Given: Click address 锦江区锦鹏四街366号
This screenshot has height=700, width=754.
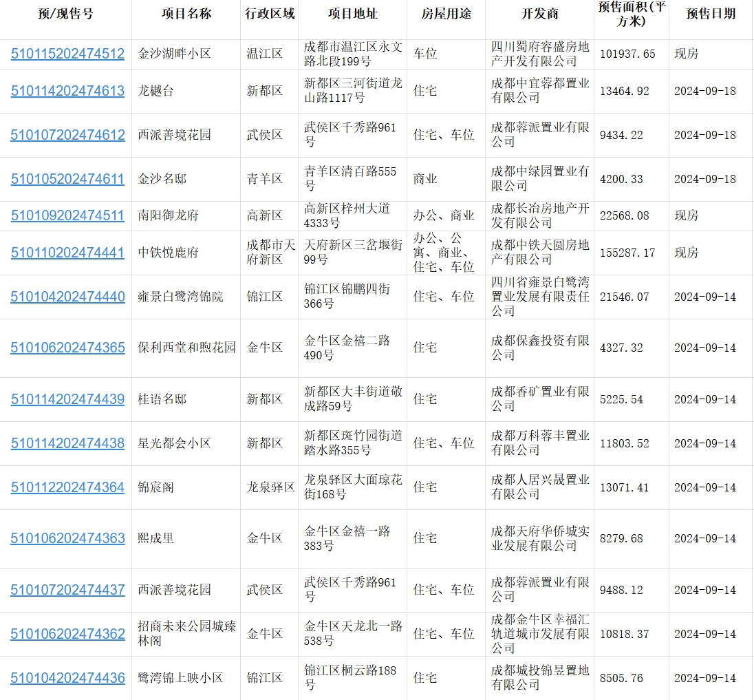Looking at the screenshot, I should pyautogui.click(x=347, y=297).
